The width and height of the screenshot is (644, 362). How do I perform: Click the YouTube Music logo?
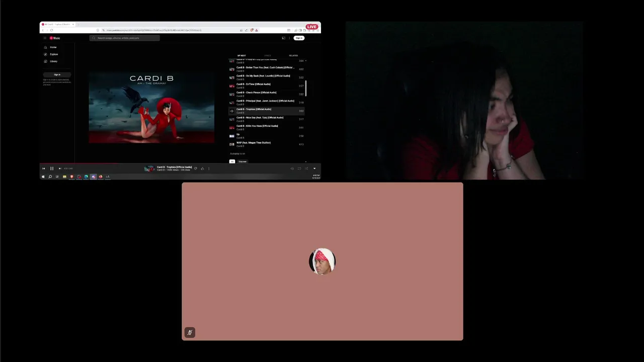[55, 38]
